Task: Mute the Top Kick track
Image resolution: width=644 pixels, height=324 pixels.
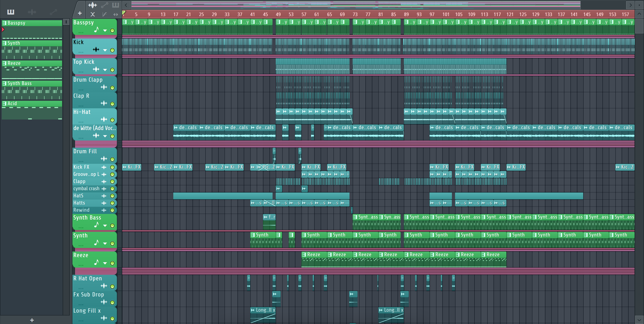Action: 112,70
